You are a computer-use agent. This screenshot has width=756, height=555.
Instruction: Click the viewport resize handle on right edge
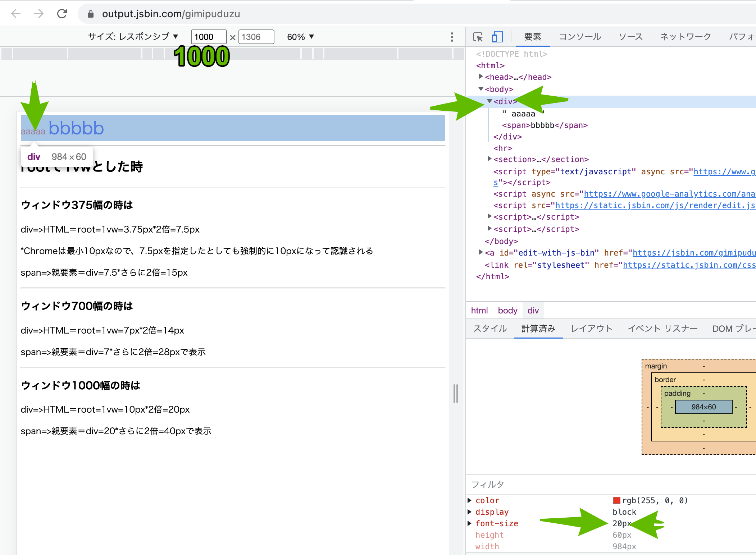(x=456, y=394)
